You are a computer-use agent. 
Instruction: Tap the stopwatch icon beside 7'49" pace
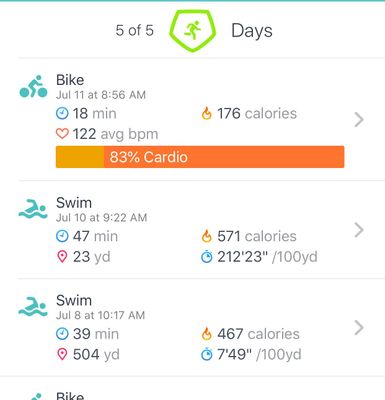point(207,354)
